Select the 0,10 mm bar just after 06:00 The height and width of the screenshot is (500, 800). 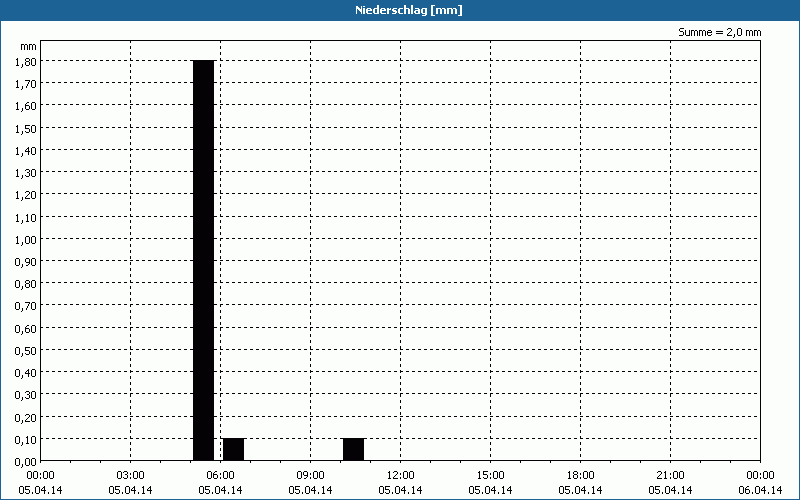pos(234,449)
